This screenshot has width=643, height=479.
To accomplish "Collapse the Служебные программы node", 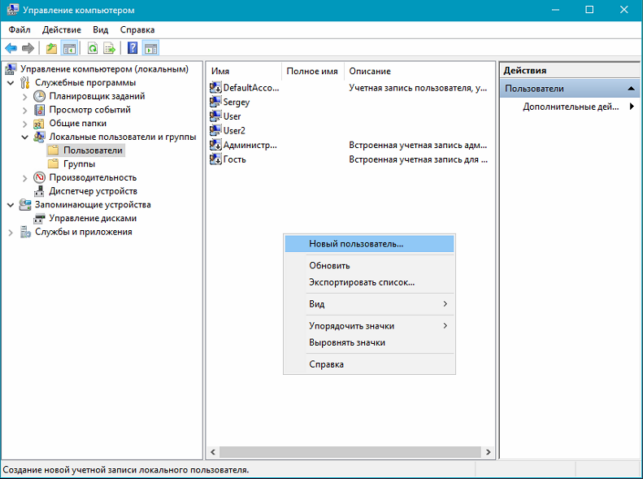I will click(x=11, y=83).
